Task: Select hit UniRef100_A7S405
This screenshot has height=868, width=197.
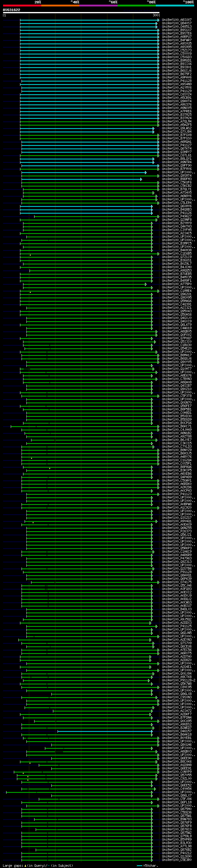Action: coord(176,192)
